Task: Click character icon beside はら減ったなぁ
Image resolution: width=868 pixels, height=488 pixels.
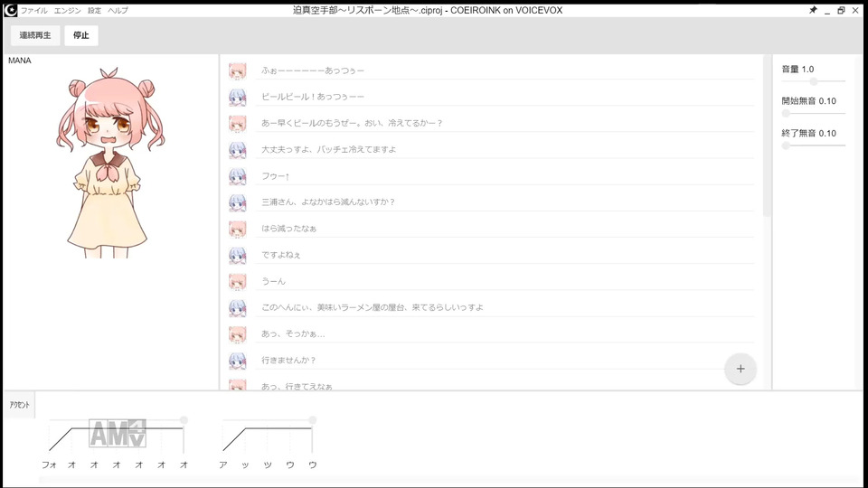Action: point(238,229)
